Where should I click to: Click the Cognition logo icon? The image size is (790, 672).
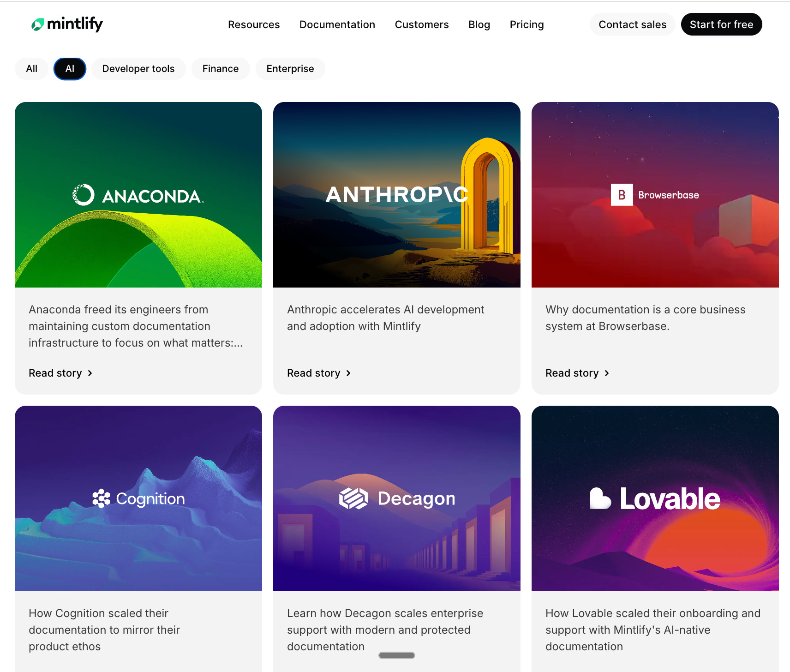point(101,498)
